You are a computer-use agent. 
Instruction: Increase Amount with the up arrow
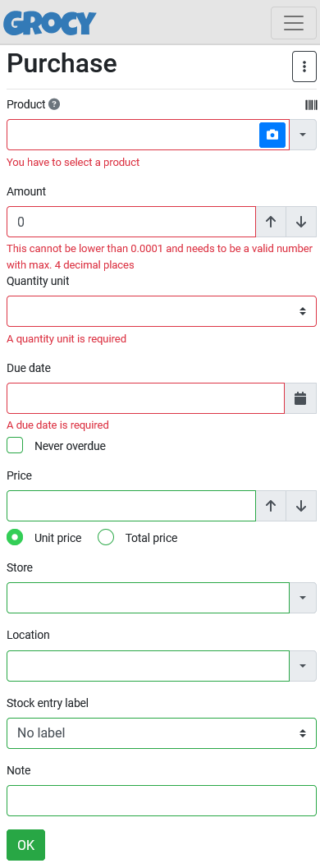click(271, 222)
